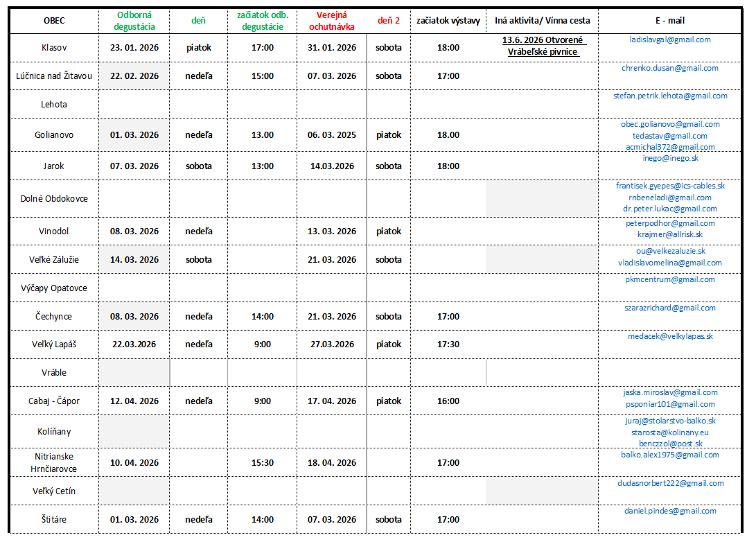
Task: Click the starosta@kolinany.eu email link
Action: (669, 432)
